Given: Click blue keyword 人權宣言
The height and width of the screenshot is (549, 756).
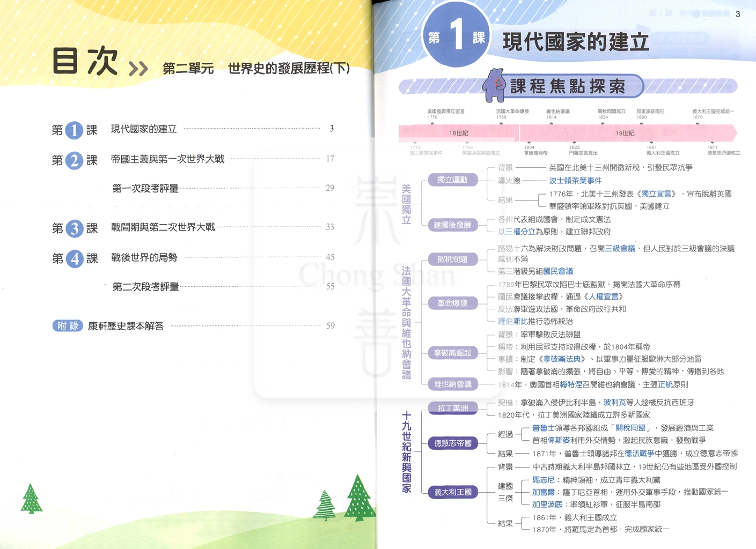Looking at the screenshot, I should [x=604, y=296].
